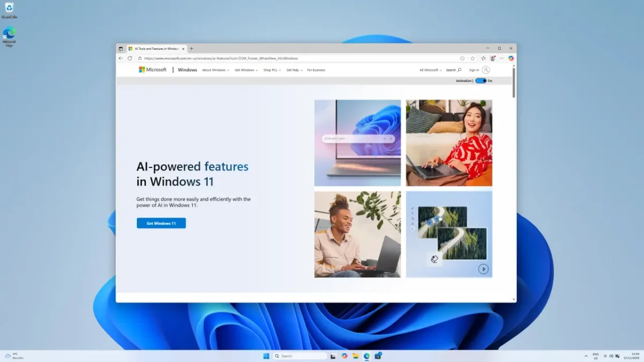Click the Search link in site header
644x362 pixels.
[453, 70]
